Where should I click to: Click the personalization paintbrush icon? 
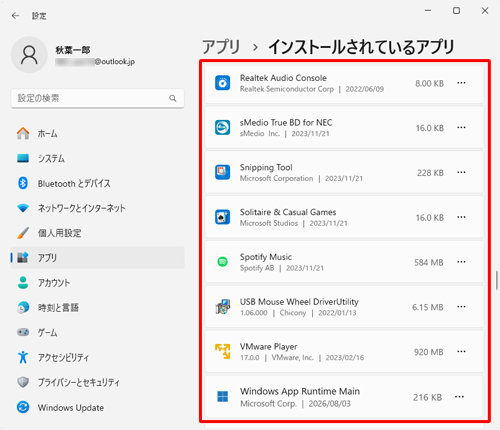tap(23, 233)
